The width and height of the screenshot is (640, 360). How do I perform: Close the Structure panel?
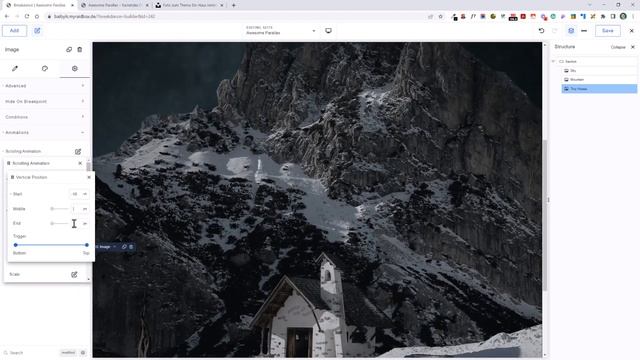click(633, 47)
